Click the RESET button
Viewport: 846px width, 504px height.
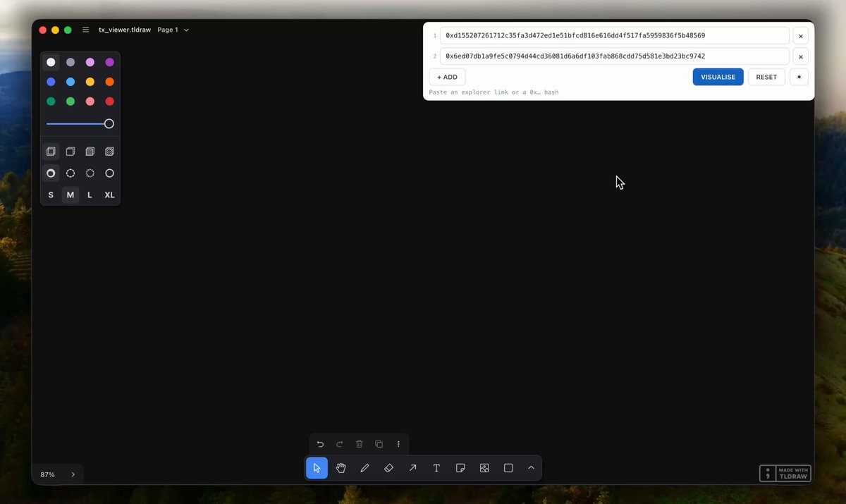pos(766,77)
